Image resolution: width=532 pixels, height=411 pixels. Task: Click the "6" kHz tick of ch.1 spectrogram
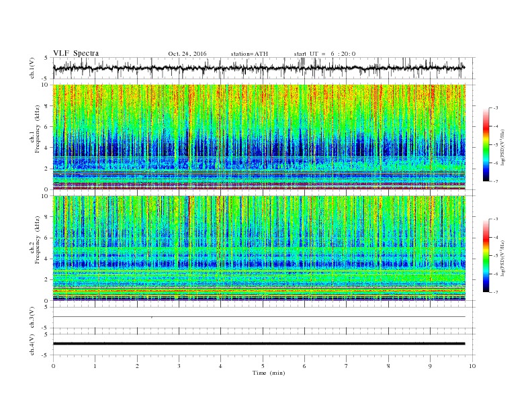point(47,127)
